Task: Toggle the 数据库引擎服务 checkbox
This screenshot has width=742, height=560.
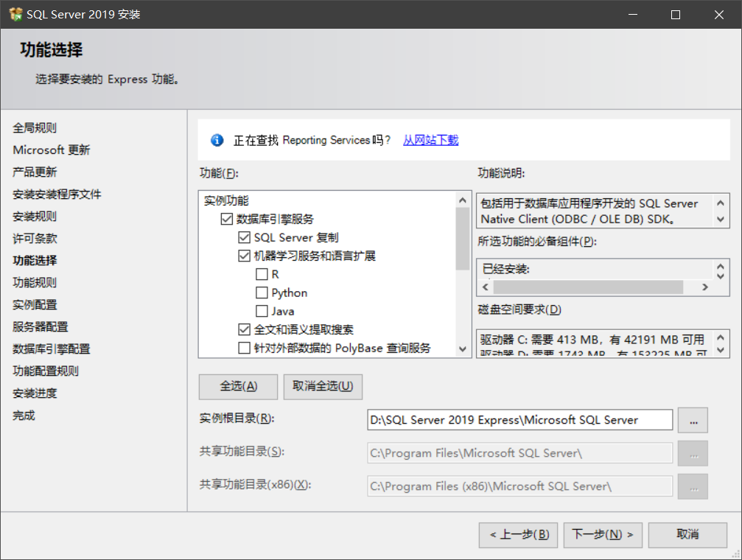Action: point(227,219)
